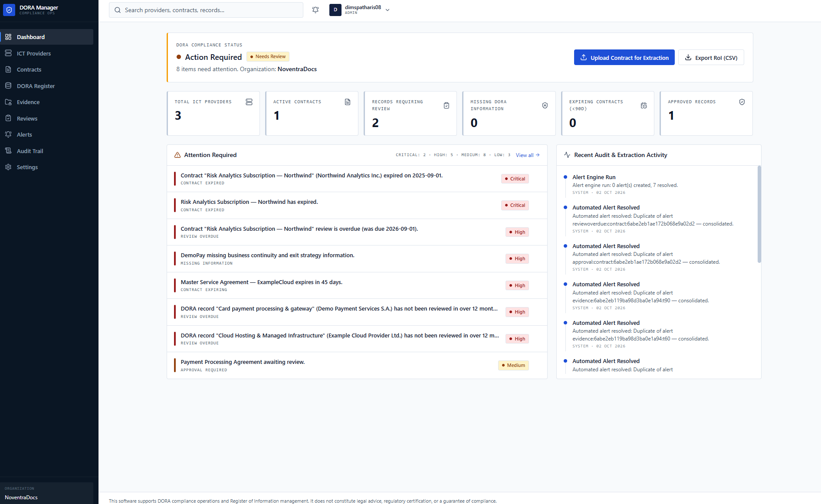The image size is (821, 504).
Task: Click Upload Contract for Extraction button
Action: point(624,57)
